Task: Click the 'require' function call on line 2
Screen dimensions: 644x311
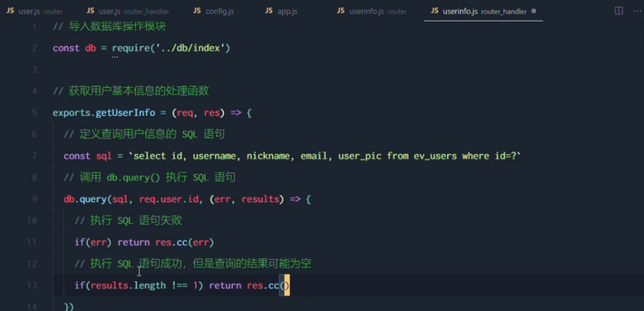Action: 131,48
